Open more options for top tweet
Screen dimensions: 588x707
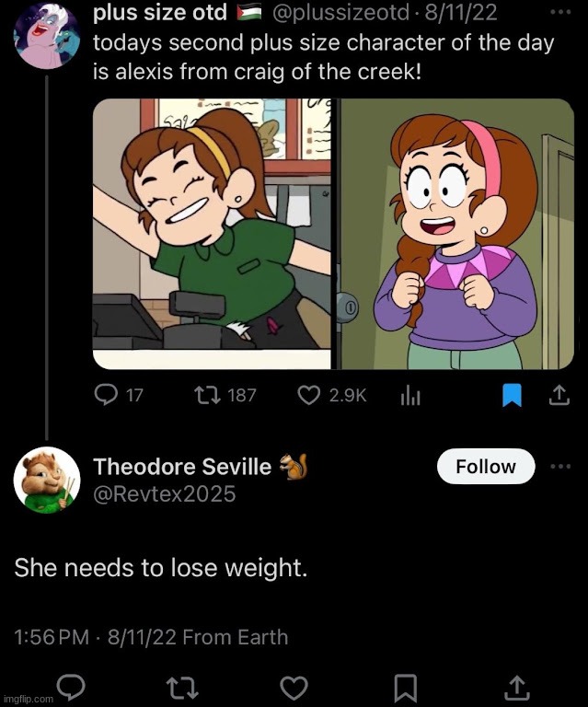click(x=559, y=12)
